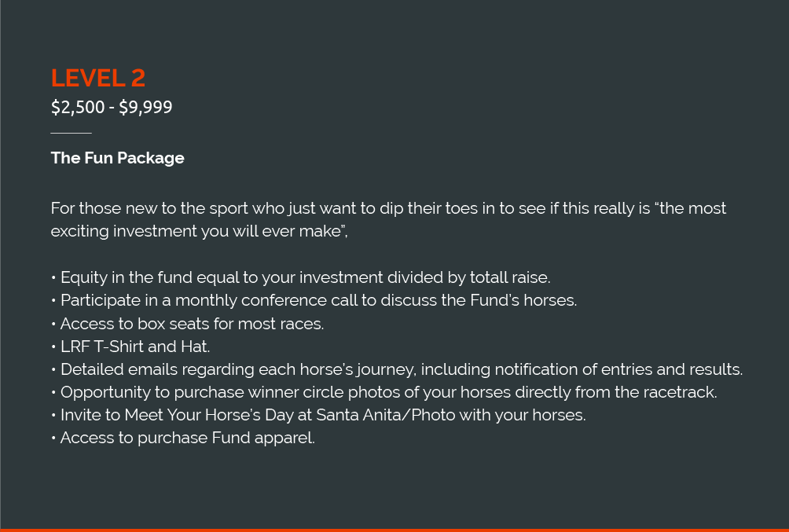The width and height of the screenshot is (789, 532).
Task: Click the $2,500 - $9,999 price range
Action: [111, 107]
